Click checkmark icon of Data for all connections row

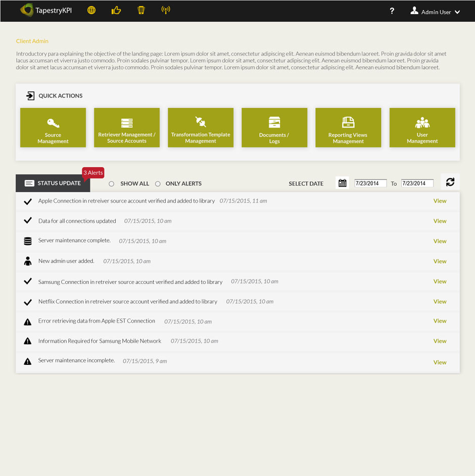tap(28, 220)
